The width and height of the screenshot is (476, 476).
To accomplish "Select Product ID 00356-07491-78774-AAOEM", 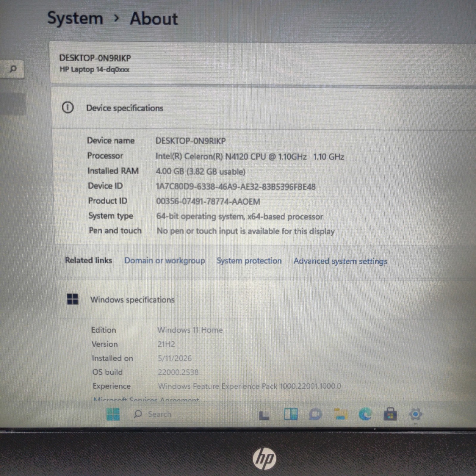I will [x=208, y=201].
